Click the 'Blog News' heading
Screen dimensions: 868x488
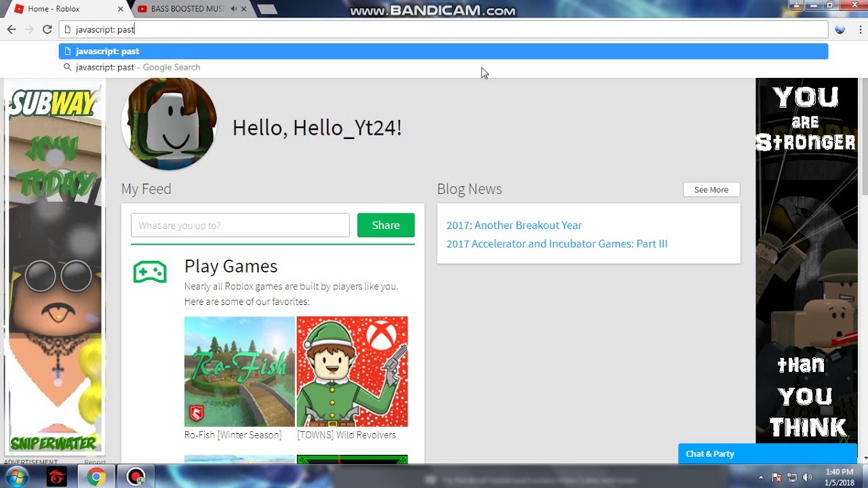(469, 189)
